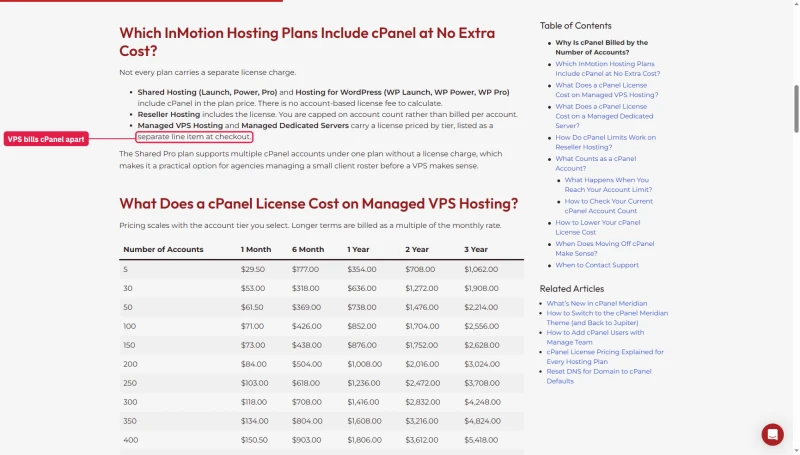
Task: Select the '$369.00' six-month price cell
Action: click(x=306, y=307)
